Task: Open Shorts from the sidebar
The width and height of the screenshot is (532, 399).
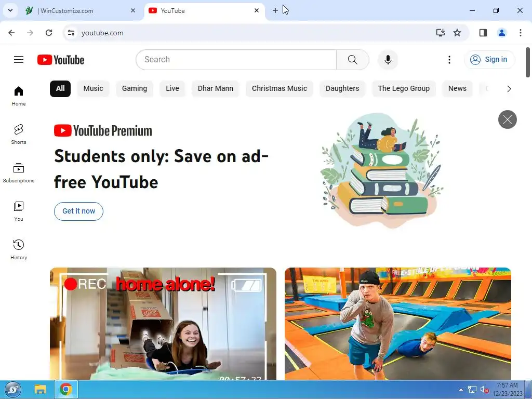Action: (x=19, y=135)
